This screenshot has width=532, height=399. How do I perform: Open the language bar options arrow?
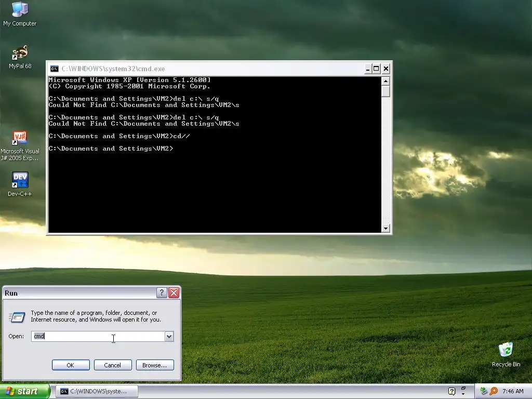[463, 394]
